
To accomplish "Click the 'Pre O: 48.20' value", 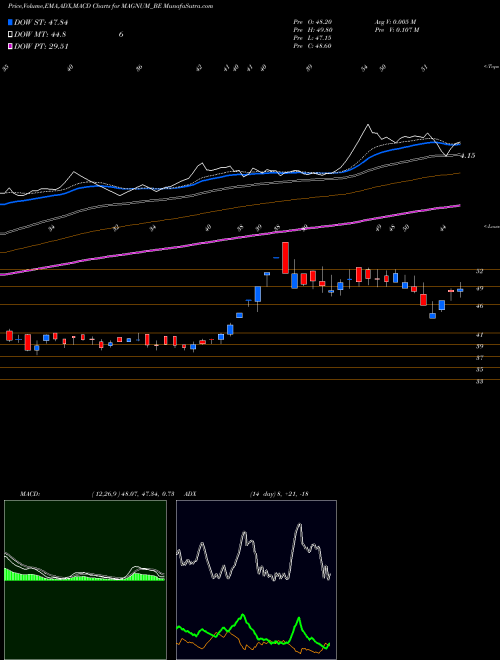I will pyautogui.click(x=312, y=22).
